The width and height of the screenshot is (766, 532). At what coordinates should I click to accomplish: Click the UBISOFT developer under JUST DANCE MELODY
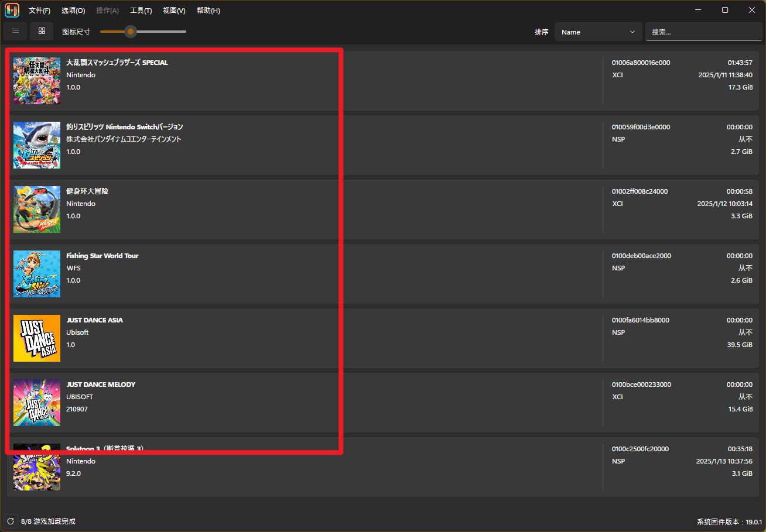click(x=80, y=397)
